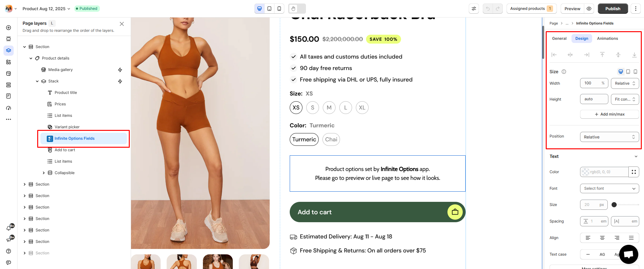644x269 pixels.
Task: Click Add min/max button
Action: [609, 114]
